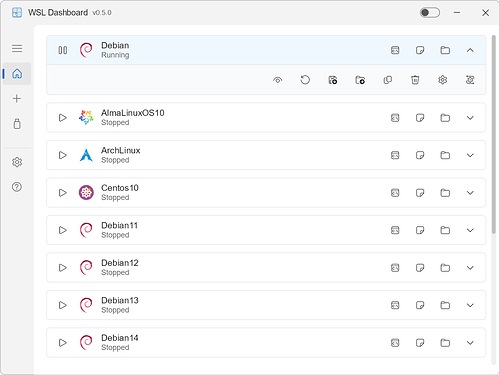Open terminal for Debian12
The height and width of the screenshot is (375, 499).
pos(395,268)
